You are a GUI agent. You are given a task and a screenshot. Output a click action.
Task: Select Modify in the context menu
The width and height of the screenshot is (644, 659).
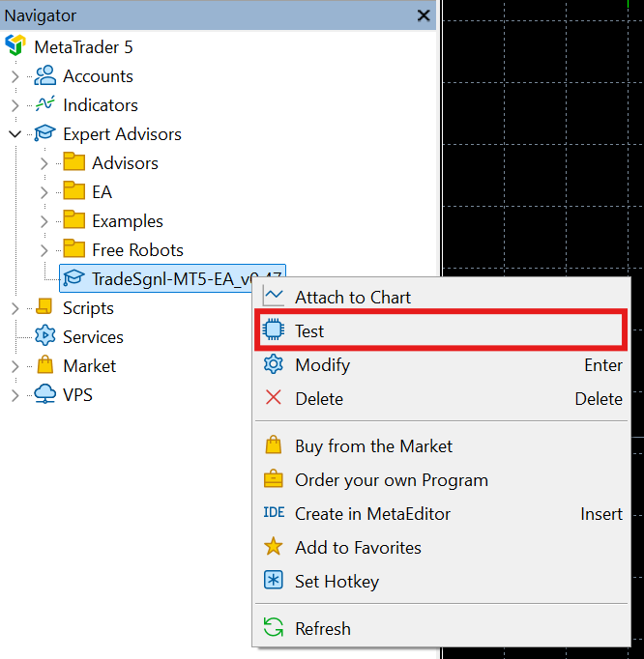point(441,364)
